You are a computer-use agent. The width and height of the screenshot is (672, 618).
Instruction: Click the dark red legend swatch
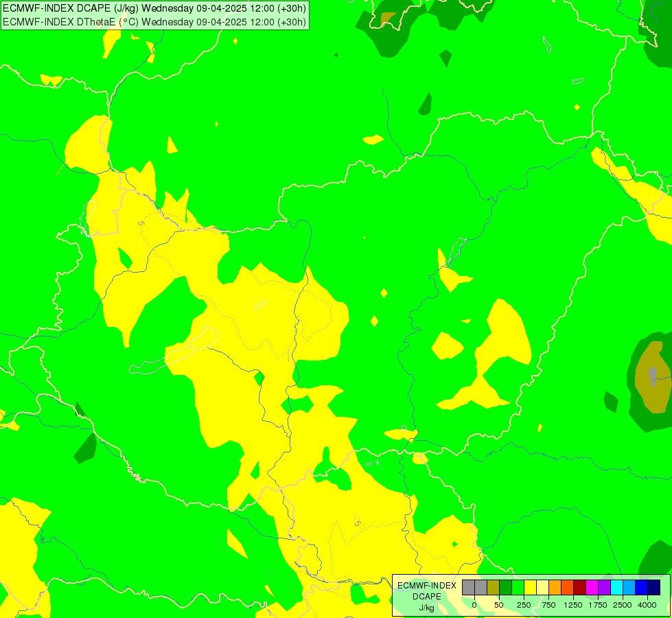[580, 588]
